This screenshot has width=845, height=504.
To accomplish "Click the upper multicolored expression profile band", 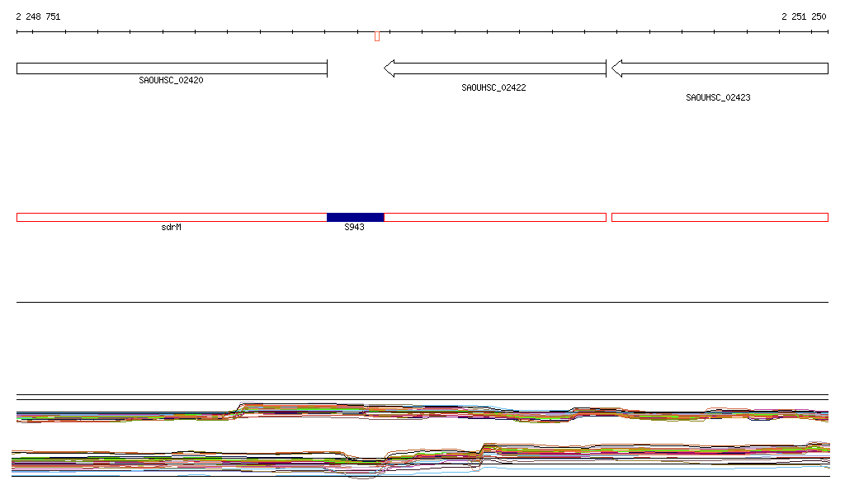I will pos(413,413).
